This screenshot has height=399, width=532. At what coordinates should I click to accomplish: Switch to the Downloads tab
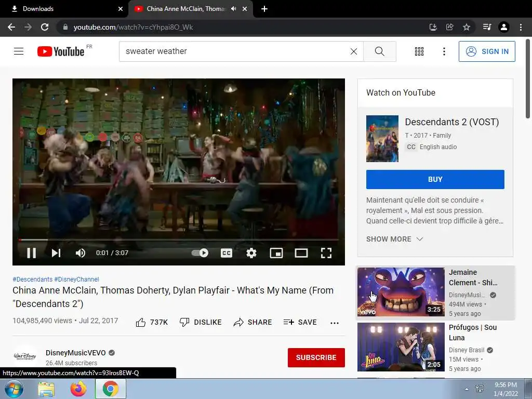(x=64, y=9)
